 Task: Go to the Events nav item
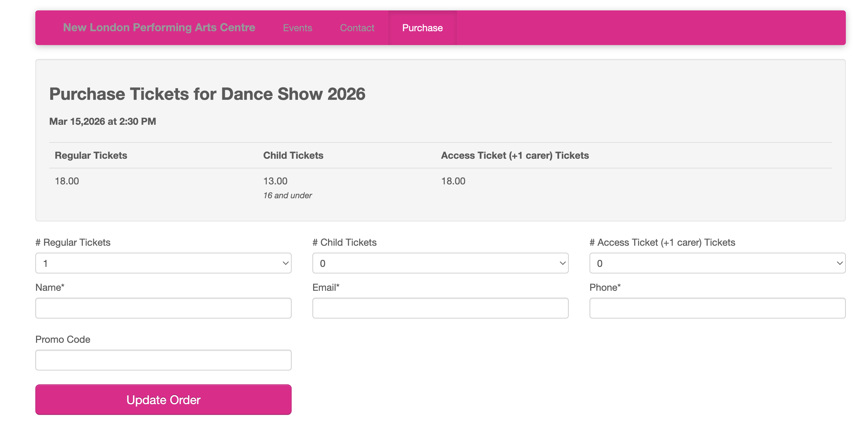click(298, 28)
